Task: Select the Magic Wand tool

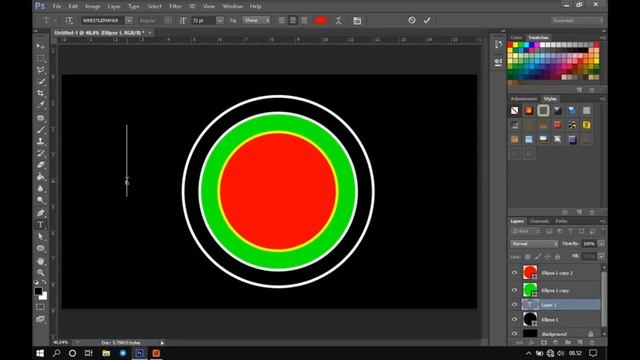Action: point(40,82)
